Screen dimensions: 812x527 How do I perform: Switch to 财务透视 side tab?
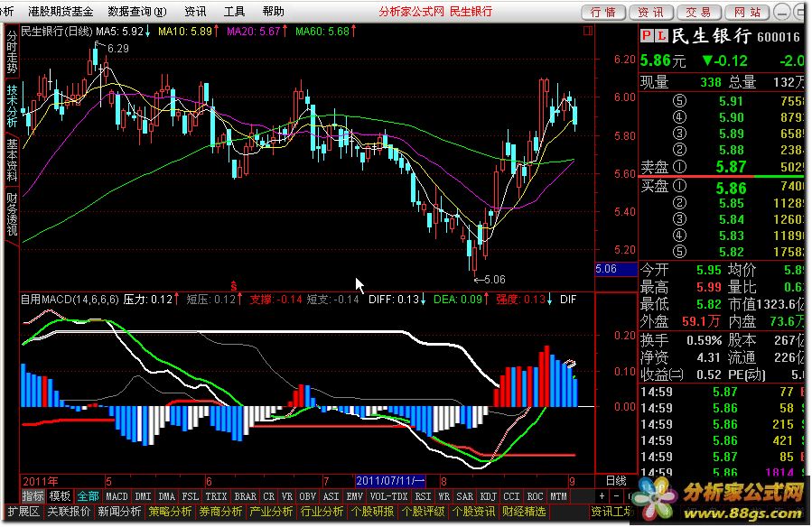click(12, 215)
